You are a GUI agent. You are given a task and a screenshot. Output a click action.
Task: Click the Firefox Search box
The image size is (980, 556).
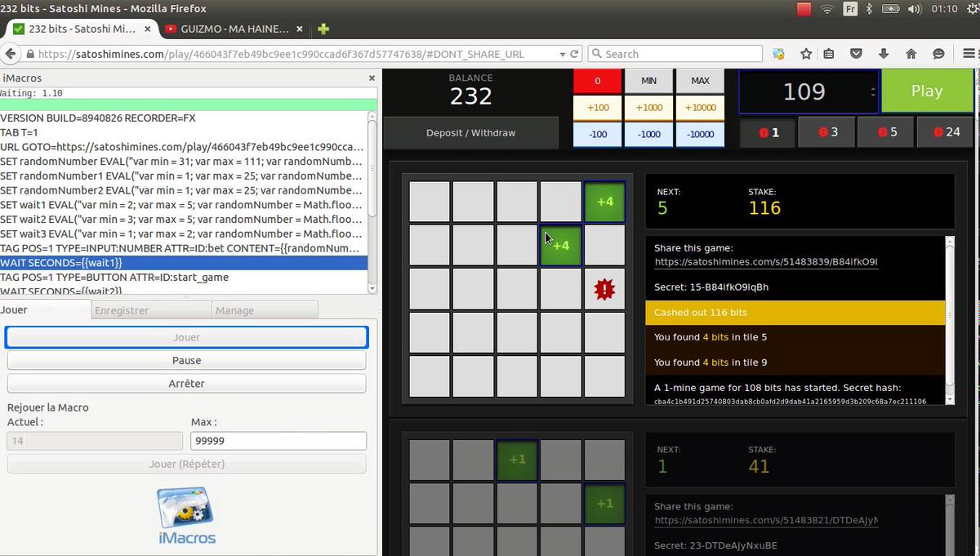(675, 54)
